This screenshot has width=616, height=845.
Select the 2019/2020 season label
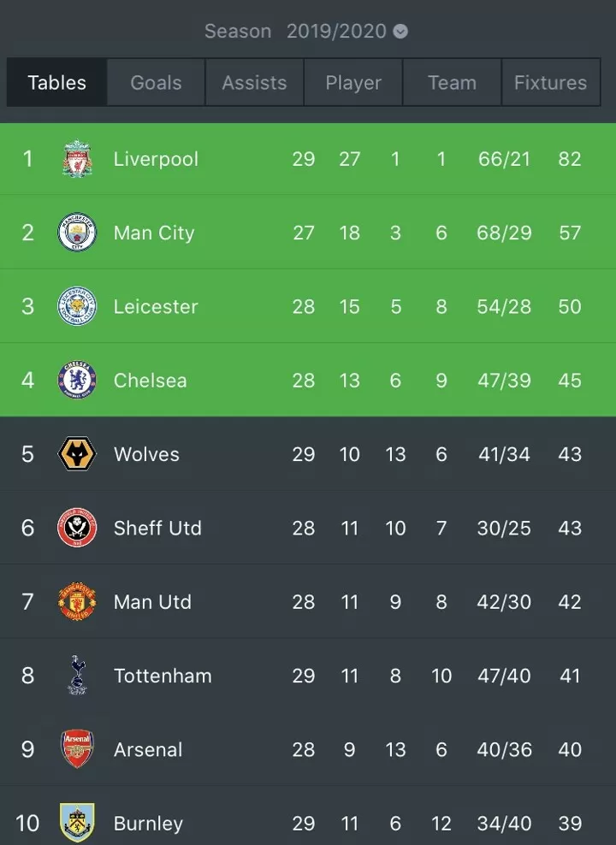point(336,32)
